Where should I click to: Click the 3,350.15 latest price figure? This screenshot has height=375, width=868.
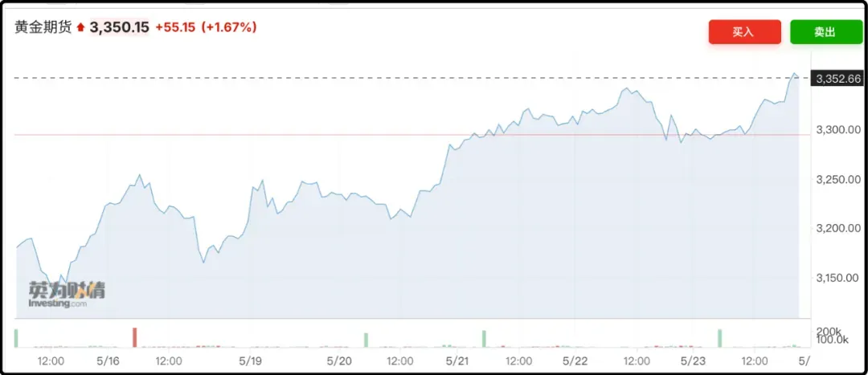pos(119,27)
